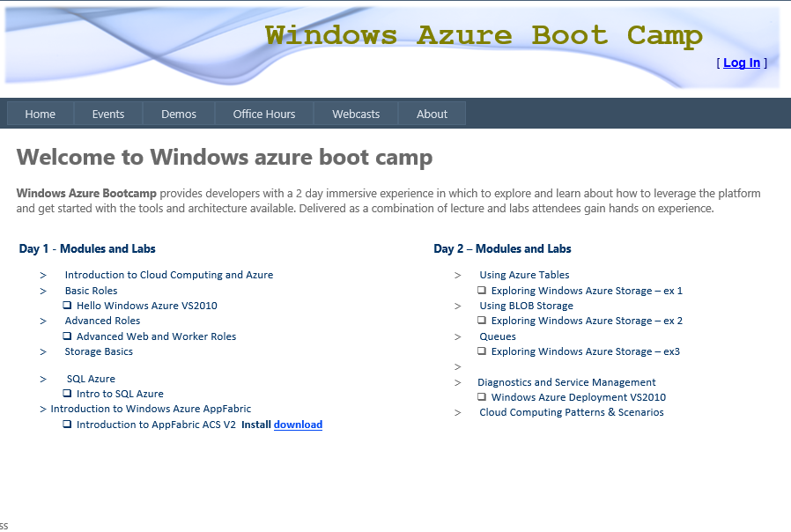Click Exploring Windows Azure Storage – ex3 text
791x532 pixels.
click(586, 351)
